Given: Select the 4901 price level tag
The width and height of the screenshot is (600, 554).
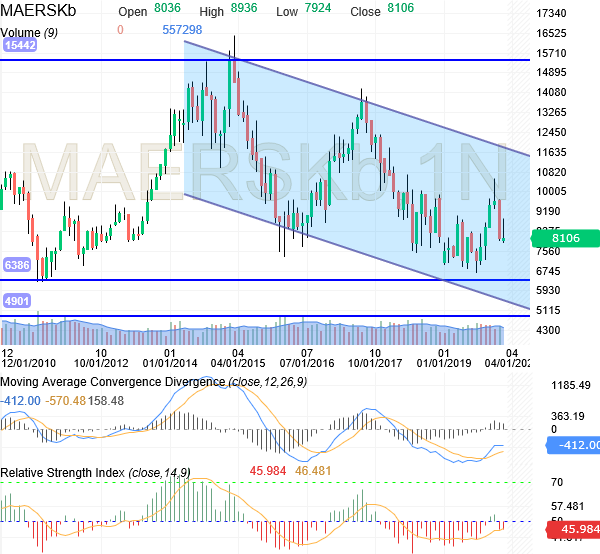Looking at the screenshot, I should 17,301.
